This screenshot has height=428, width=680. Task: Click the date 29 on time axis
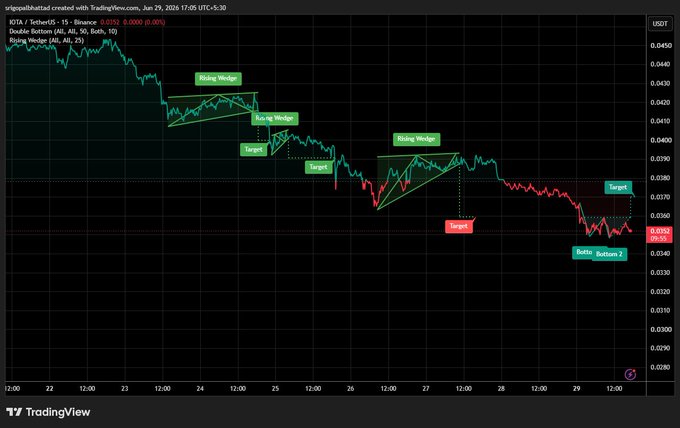tap(576, 389)
